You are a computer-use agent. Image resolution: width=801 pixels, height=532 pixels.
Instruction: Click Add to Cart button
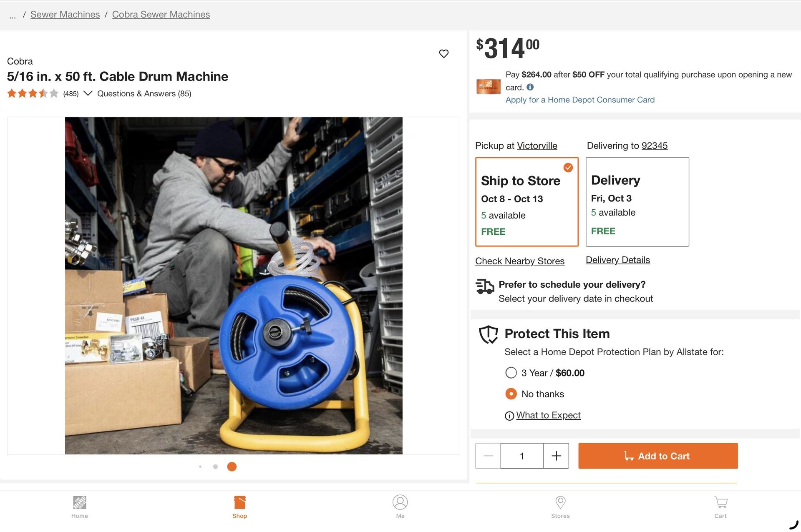(657, 456)
